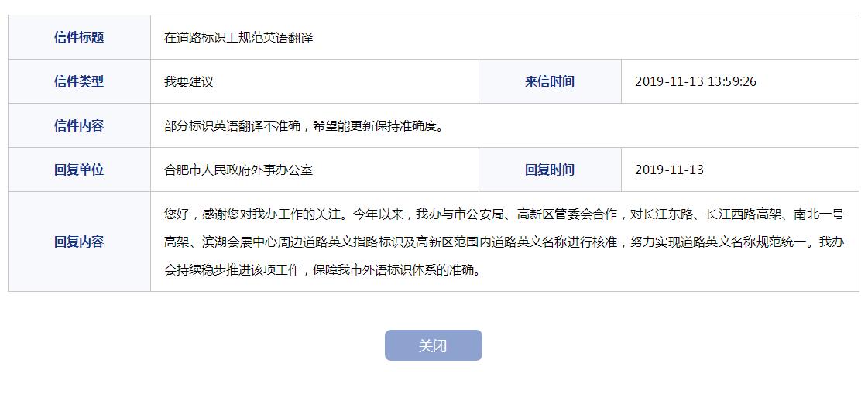This screenshot has height=394, width=868.
Task: Select the 信件类型 label cell
Action: pos(79,81)
